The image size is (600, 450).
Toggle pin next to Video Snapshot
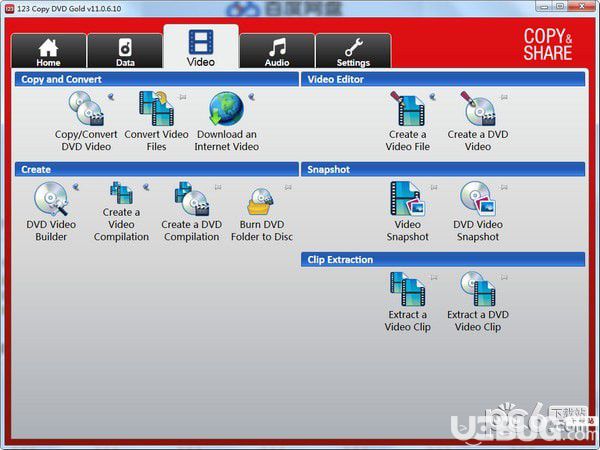[434, 187]
